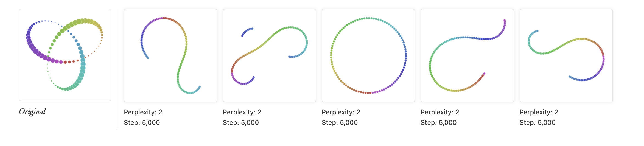
Task: Open the C-shaped plot with purple upper tail
Action: point(467,55)
